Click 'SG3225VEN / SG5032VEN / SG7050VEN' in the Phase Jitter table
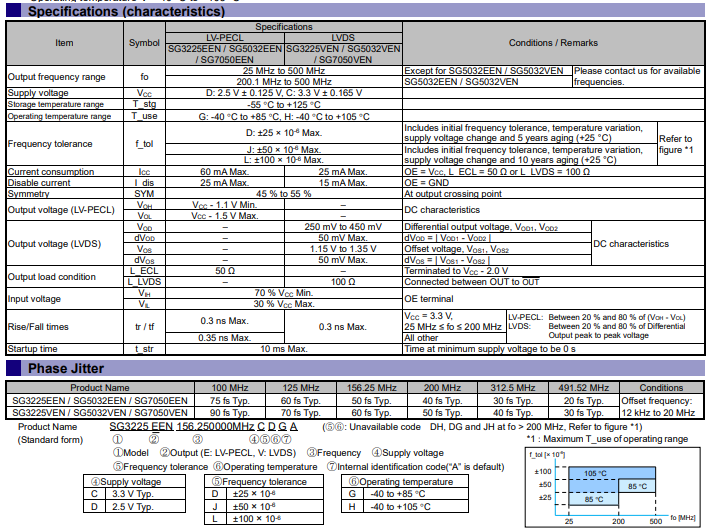717x531 pixels. click(100, 412)
